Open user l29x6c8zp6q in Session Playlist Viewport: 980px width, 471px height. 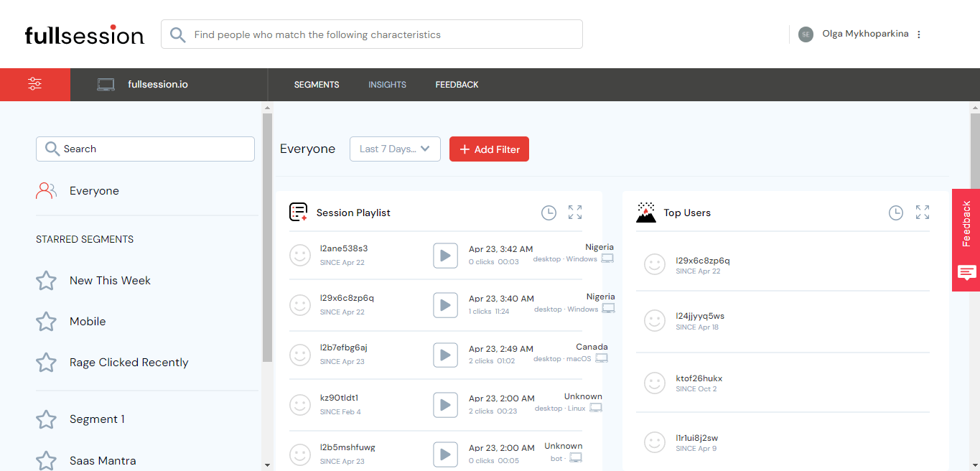click(347, 299)
